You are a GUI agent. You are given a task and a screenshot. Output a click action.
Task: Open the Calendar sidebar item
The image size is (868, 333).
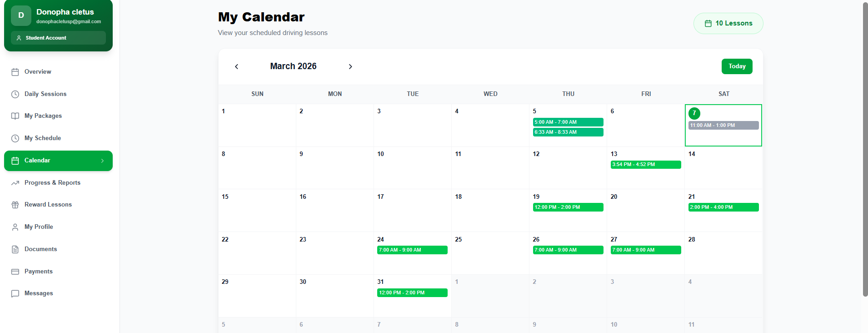click(x=37, y=161)
